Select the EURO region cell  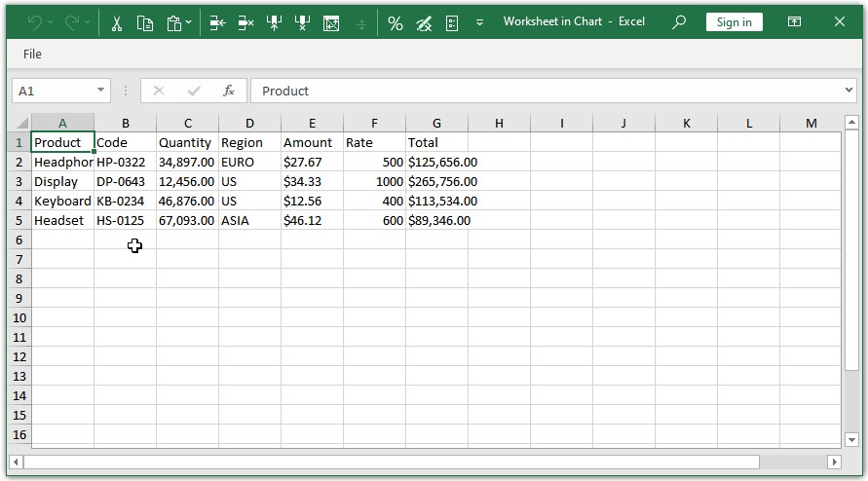coord(249,162)
